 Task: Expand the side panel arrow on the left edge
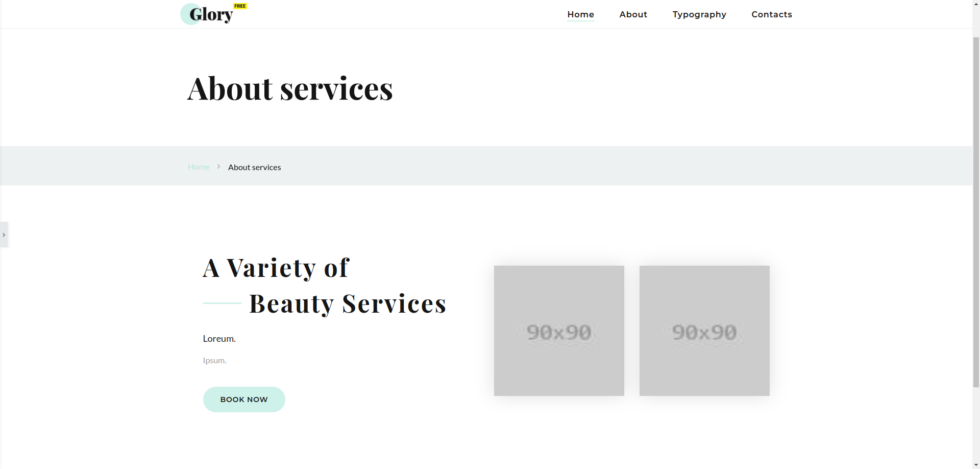pos(4,235)
